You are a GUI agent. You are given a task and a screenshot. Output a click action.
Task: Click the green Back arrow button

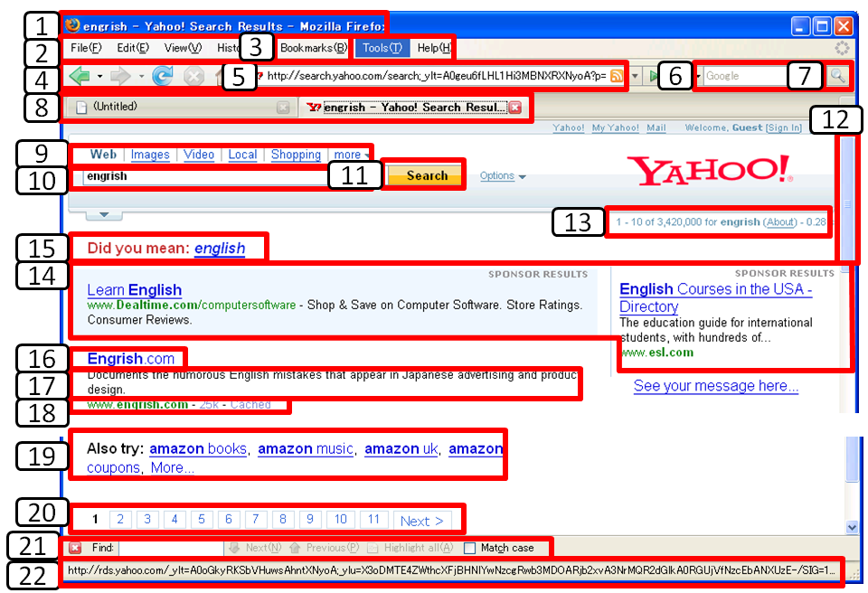point(80,77)
